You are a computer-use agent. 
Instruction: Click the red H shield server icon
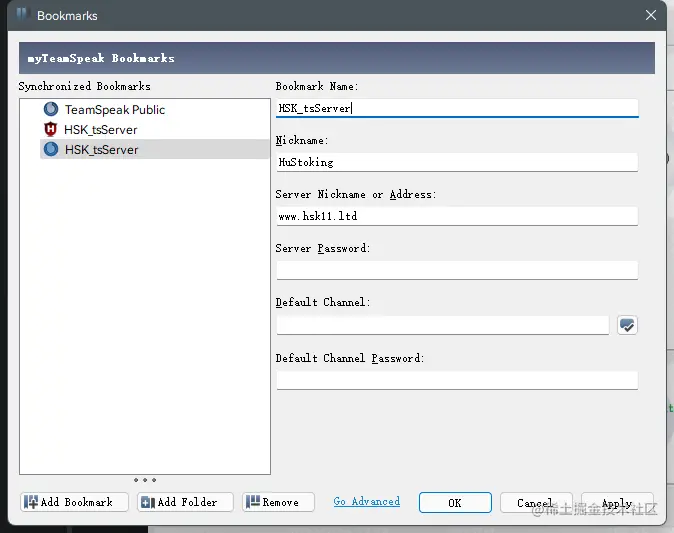pos(51,129)
